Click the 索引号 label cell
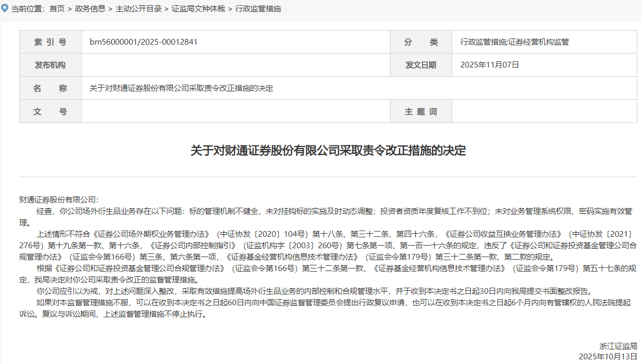 (x=50, y=42)
